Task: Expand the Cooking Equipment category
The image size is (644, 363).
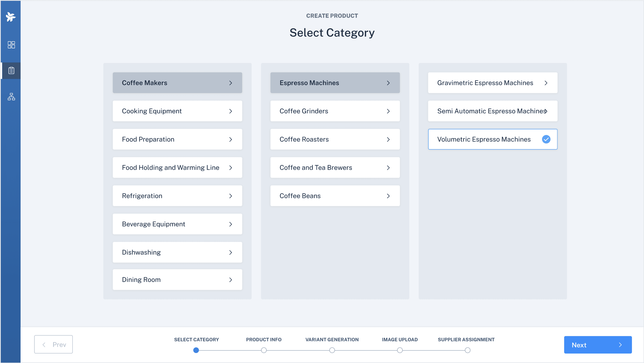Action: point(177,111)
